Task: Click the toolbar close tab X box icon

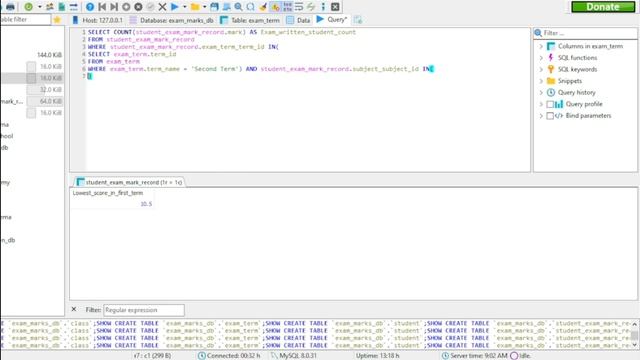Action: (x=335, y=7)
